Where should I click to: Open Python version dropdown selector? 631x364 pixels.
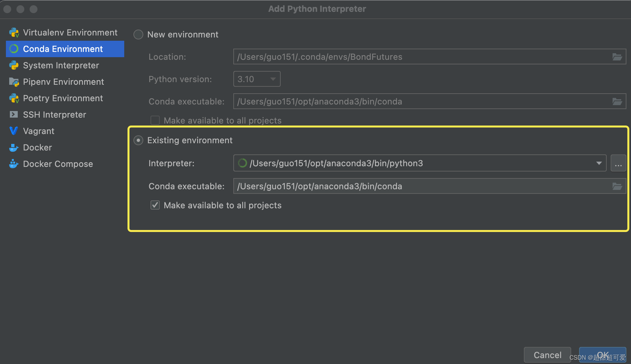point(257,79)
